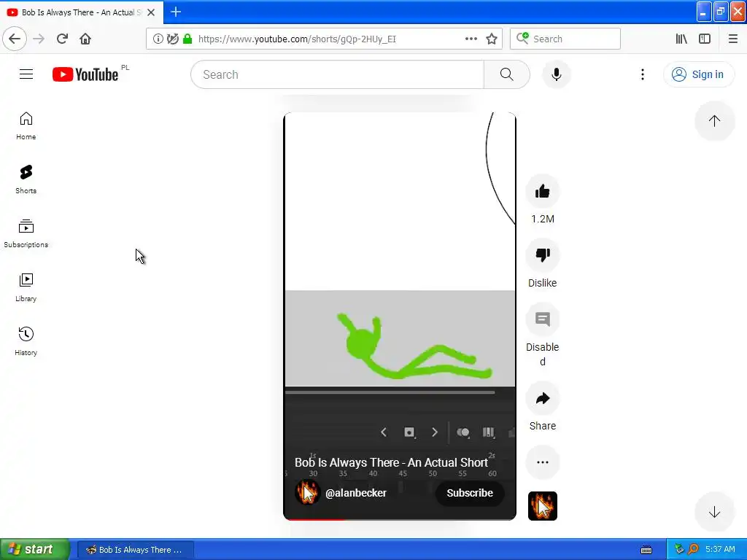Subscribe to @alanbecker
The image size is (747, 560).
click(469, 493)
